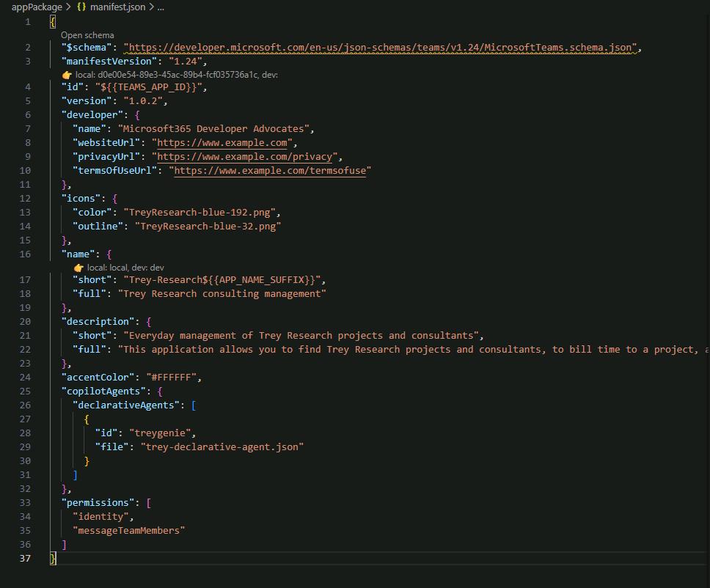Click line number 25 for copilotAgents block
This screenshot has width=710, height=588.
pos(25,391)
